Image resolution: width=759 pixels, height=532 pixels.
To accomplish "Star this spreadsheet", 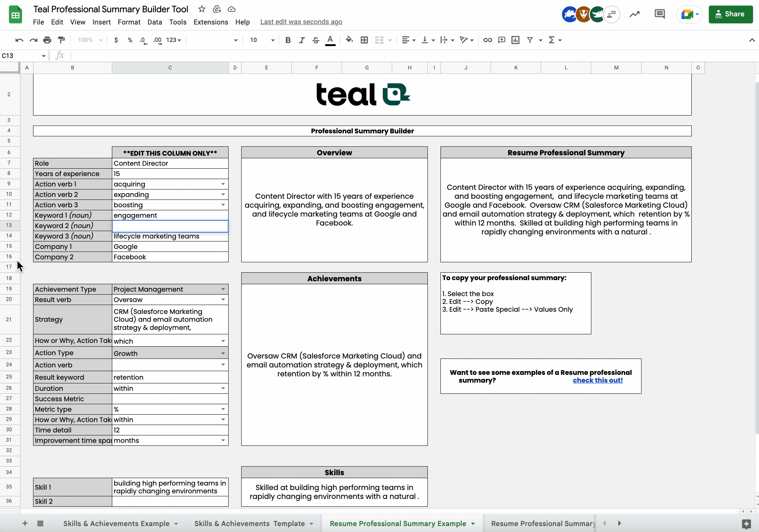I will click(x=202, y=9).
